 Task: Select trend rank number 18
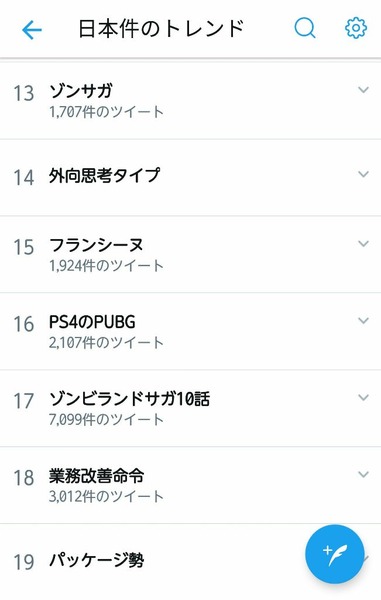[24, 478]
